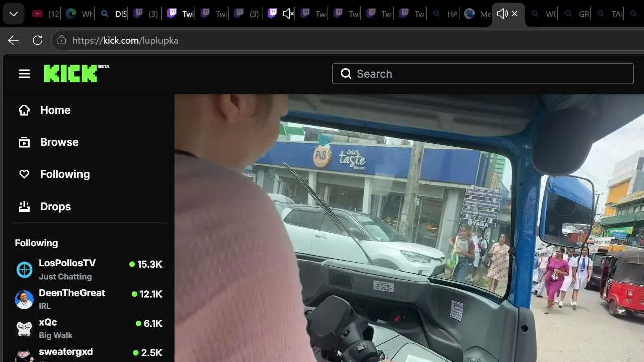The height and width of the screenshot is (362, 644).
Task: Click the "Big Walk" category under xQc
Action: click(56, 335)
